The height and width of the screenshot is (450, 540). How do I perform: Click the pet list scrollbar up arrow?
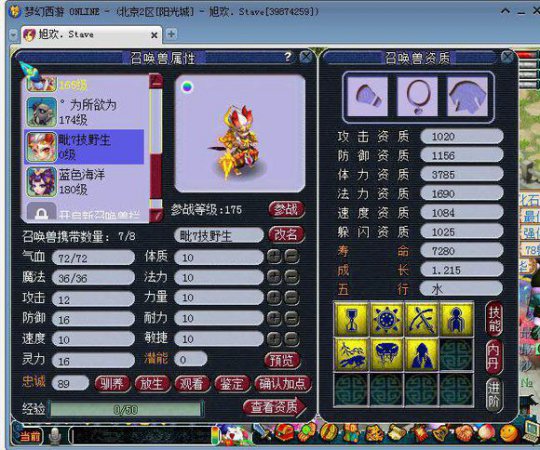pos(156,81)
